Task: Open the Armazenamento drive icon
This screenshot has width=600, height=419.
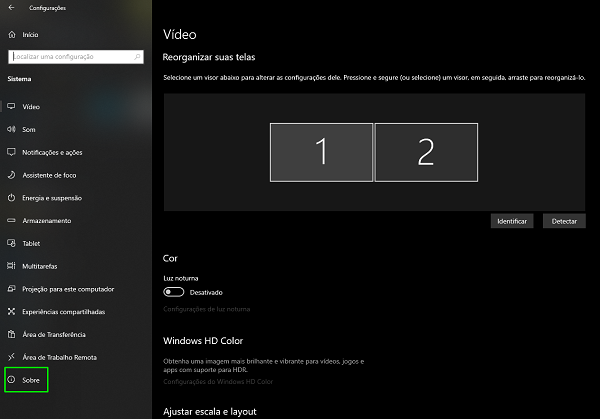Action: [11, 220]
